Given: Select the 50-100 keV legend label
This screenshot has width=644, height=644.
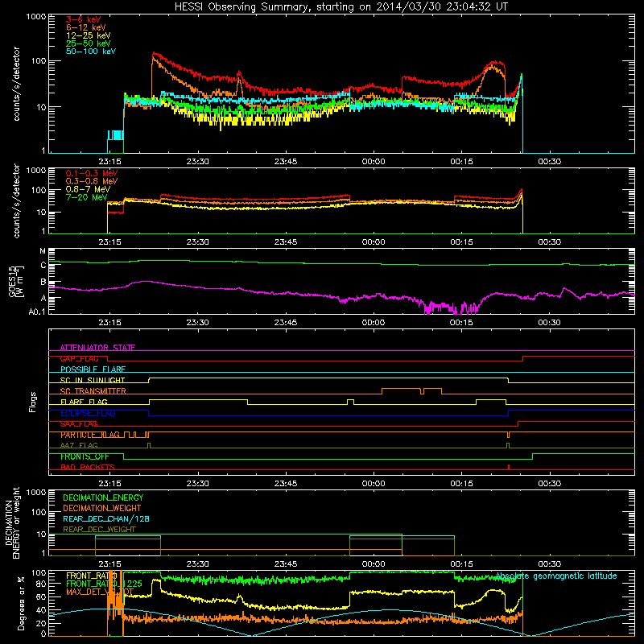Looking at the screenshot, I should 91,52.
